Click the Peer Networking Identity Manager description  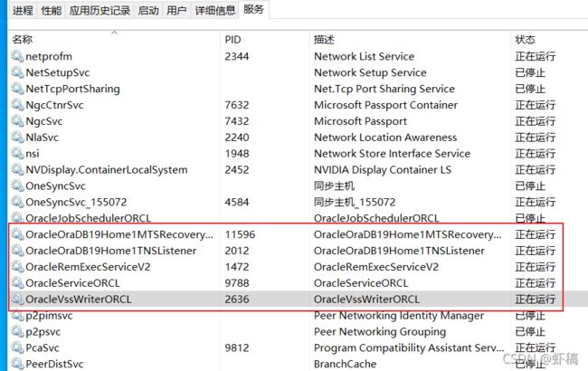399,316
